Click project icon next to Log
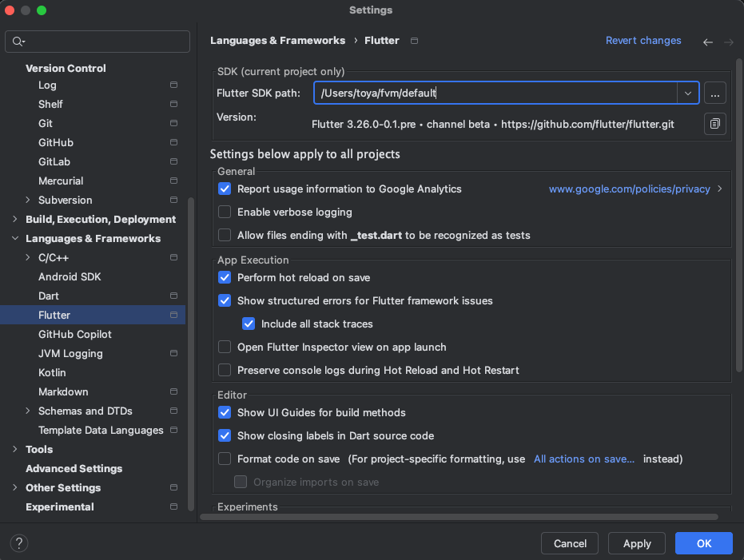The height and width of the screenshot is (560, 744). point(173,85)
